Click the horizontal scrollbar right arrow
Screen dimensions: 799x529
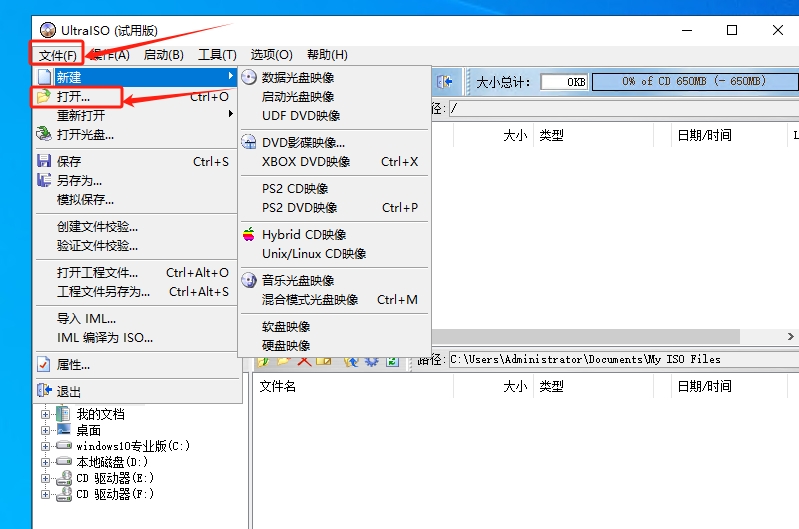[790, 336]
